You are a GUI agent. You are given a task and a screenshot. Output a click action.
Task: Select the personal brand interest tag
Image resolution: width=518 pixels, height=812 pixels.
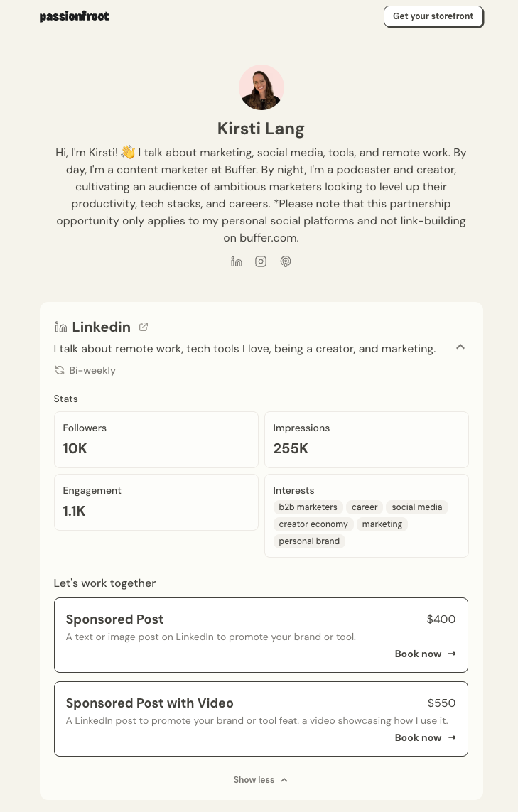click(x=309, y=541)
